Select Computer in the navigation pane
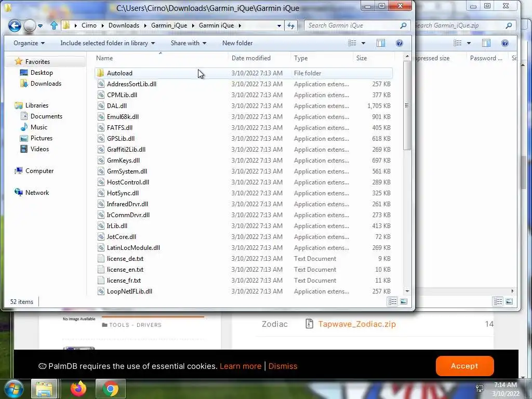The width and height of the screenshot is (532, 399). 39,171
